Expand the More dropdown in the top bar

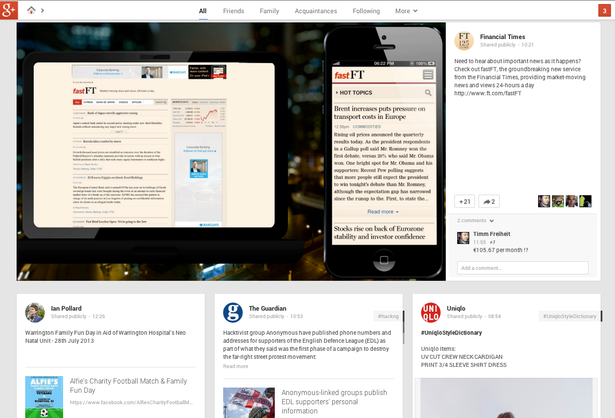tap(406, 11)
